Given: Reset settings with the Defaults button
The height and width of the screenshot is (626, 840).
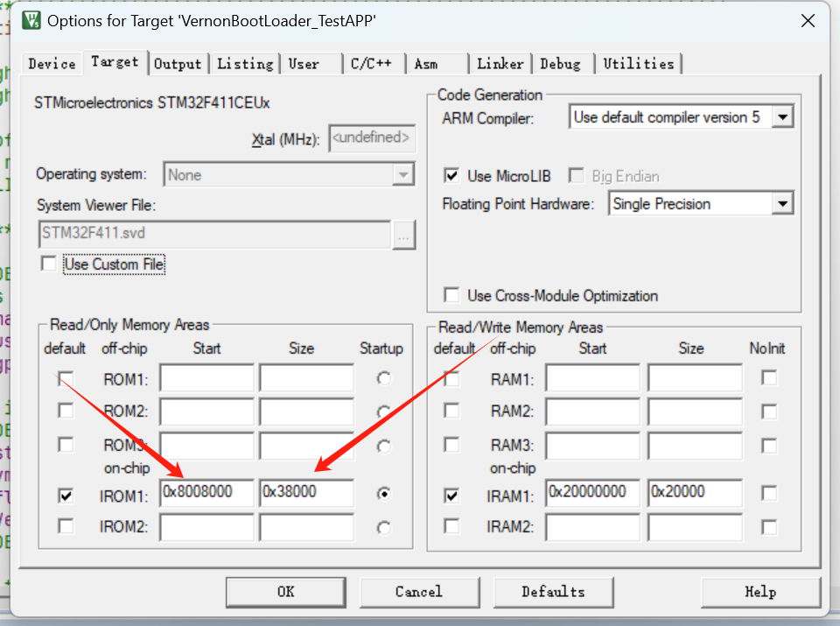Looking at the screenshot, I should [x=553, y=592].
